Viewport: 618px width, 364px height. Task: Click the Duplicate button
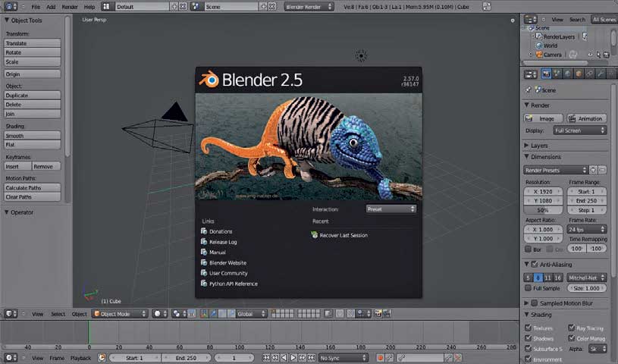coord(33,96)
